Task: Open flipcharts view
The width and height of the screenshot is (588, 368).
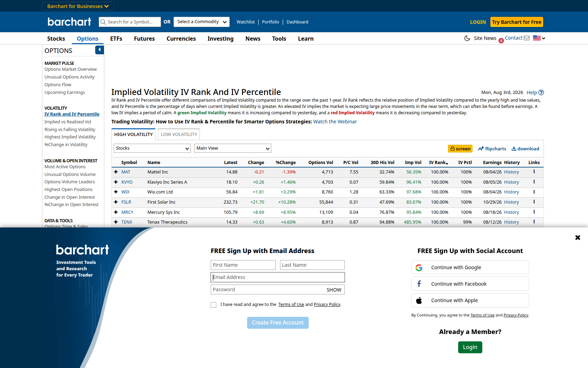Action: coord(492,149)
